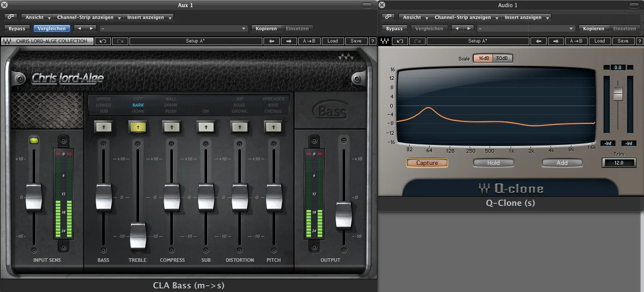Viewport: 644px width, 292px height.
Task: Open the settings dropdown in Aux 1
Action: point(174,29)
